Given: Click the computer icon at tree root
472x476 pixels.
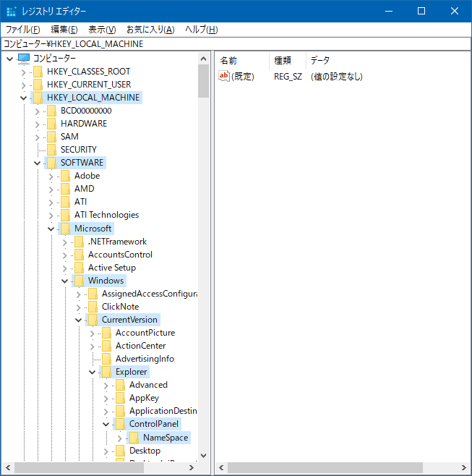Looking at the screenshot, I should 24,58.
